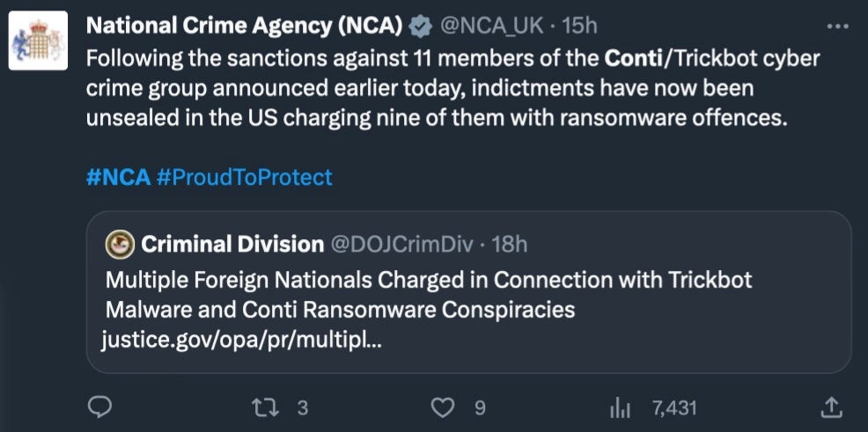Click the retweet count of 3
The width and height of the screenshot is (868, 432).
302,407
